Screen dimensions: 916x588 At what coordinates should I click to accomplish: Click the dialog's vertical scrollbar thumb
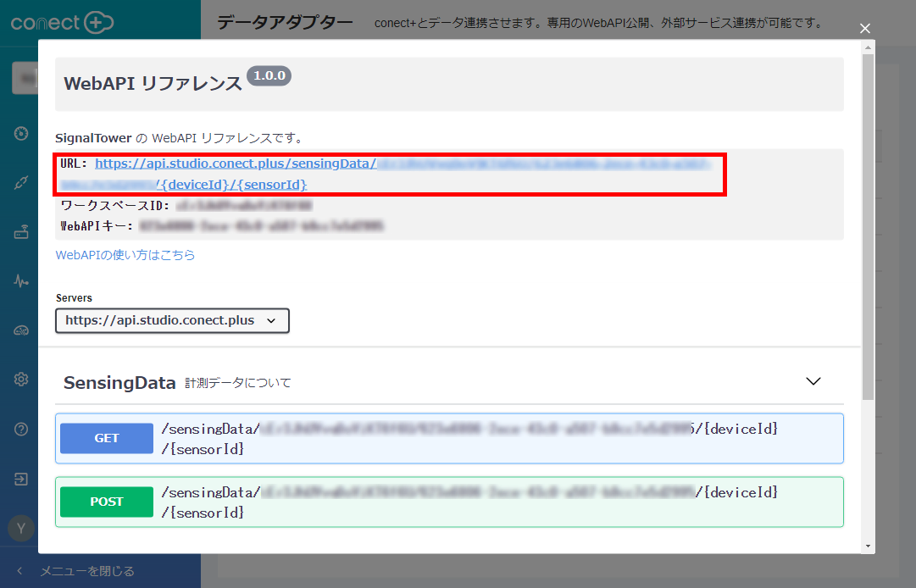pyautogui.click(x=868, y=226)
